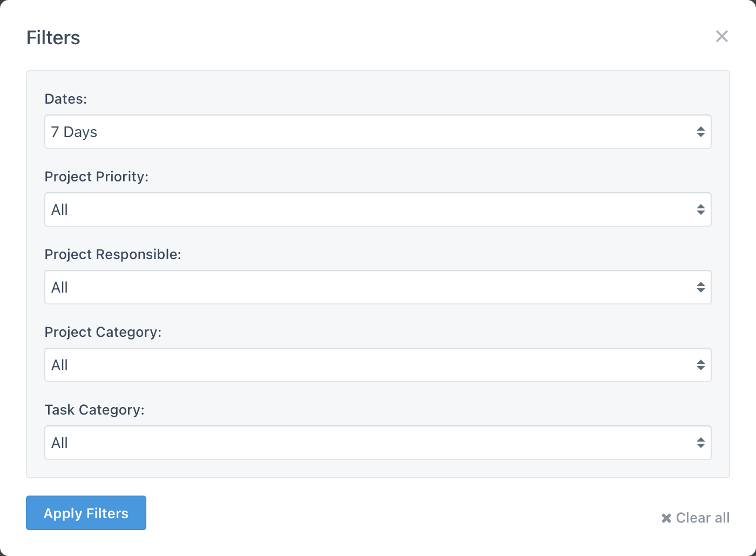Screen dimensions: 756x556
Task: Click the All value in Project Priority
Action: coord(59,209)
